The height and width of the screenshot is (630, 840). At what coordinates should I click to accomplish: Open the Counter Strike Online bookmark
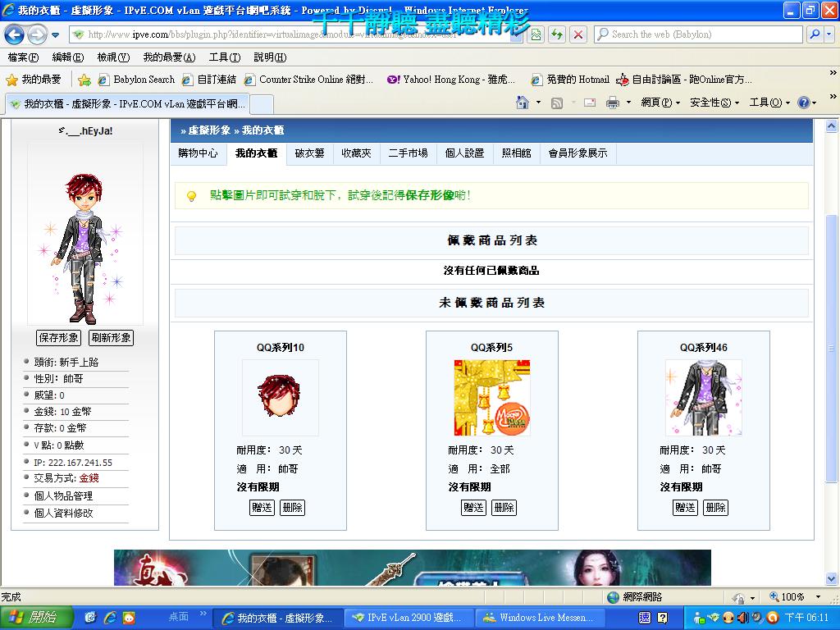coord(308,80)
